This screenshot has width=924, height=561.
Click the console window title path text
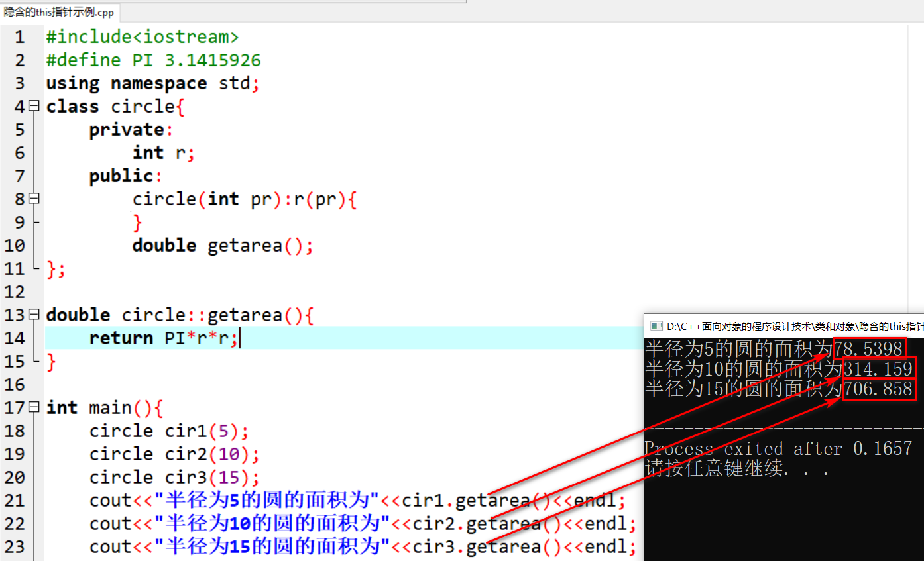point(795,326)
